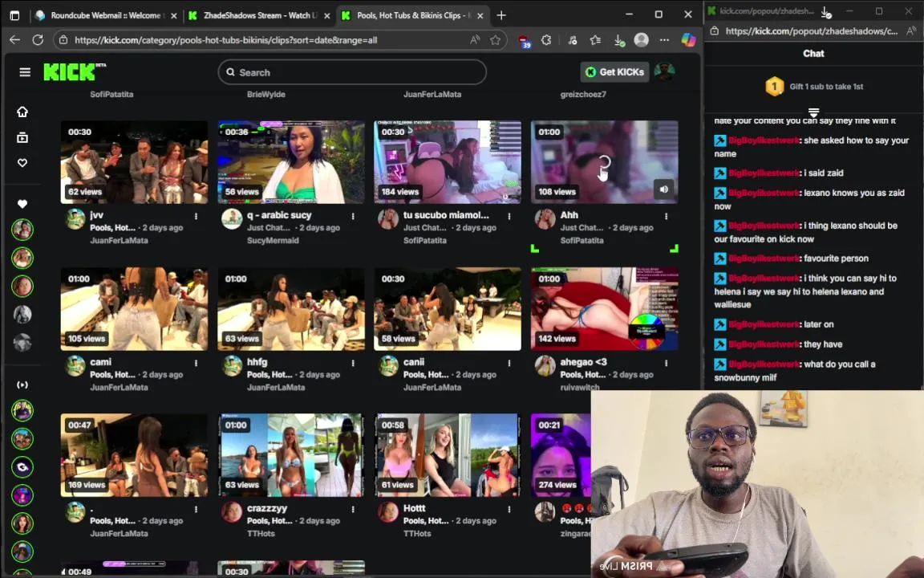Click the Chat heading in the popout window

click(813, 54)
